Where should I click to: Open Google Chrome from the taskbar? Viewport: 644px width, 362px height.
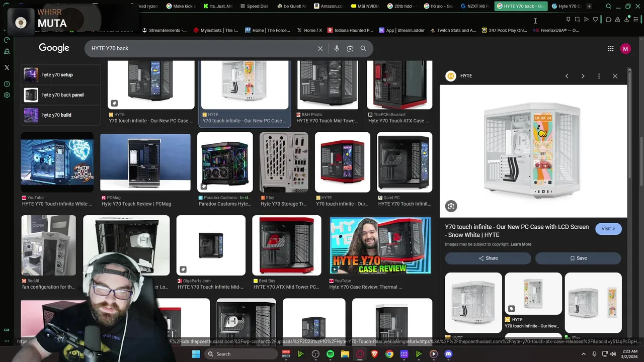389,354
